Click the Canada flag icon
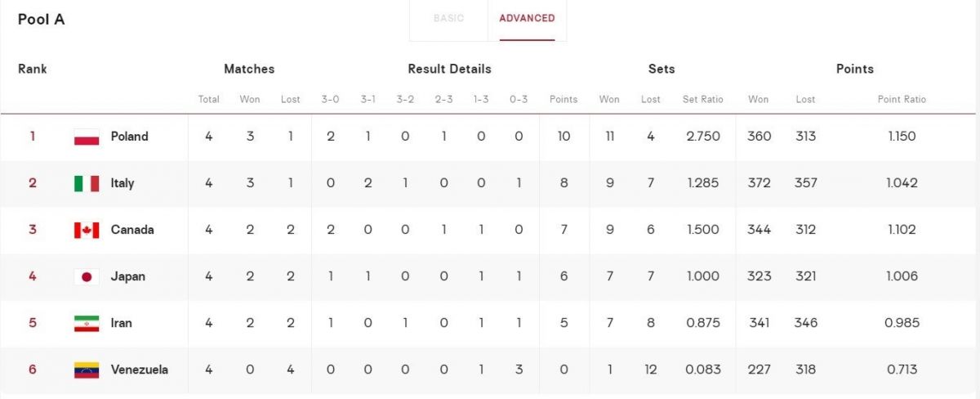This screenshot has height=399, width=980. [87, 230]
